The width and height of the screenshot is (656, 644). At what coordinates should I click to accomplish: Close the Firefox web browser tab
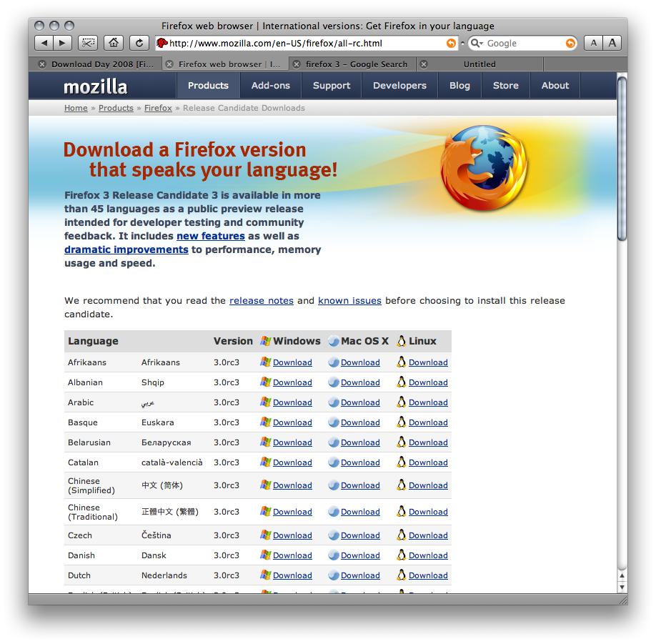[169, 64]
